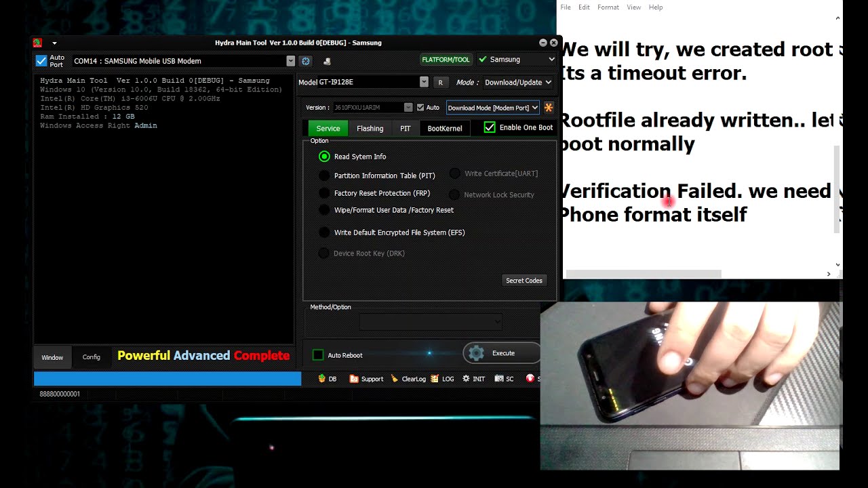Click the Model GT-I9128E input field
This screenshot has height=488, width=868.
click(368, 82)
